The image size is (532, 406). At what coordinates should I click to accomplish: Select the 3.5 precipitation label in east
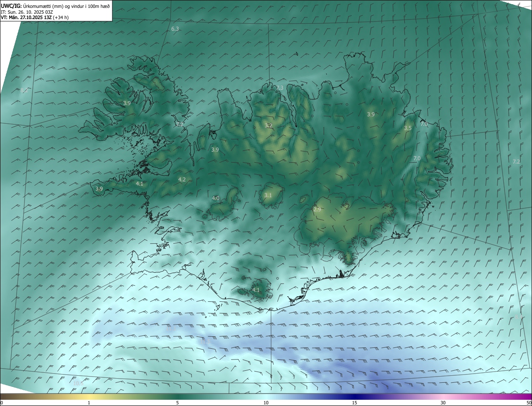[408, 128]
